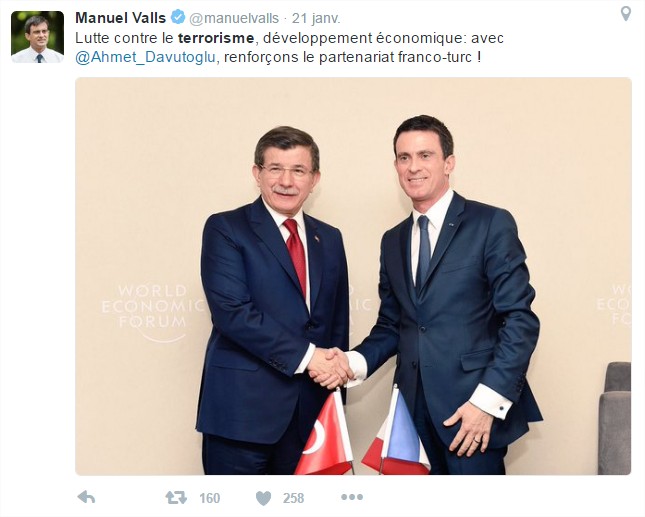Click the Turkish flag in the photo
This screenshot has width=645, height=517.
[x=325, y=435]
